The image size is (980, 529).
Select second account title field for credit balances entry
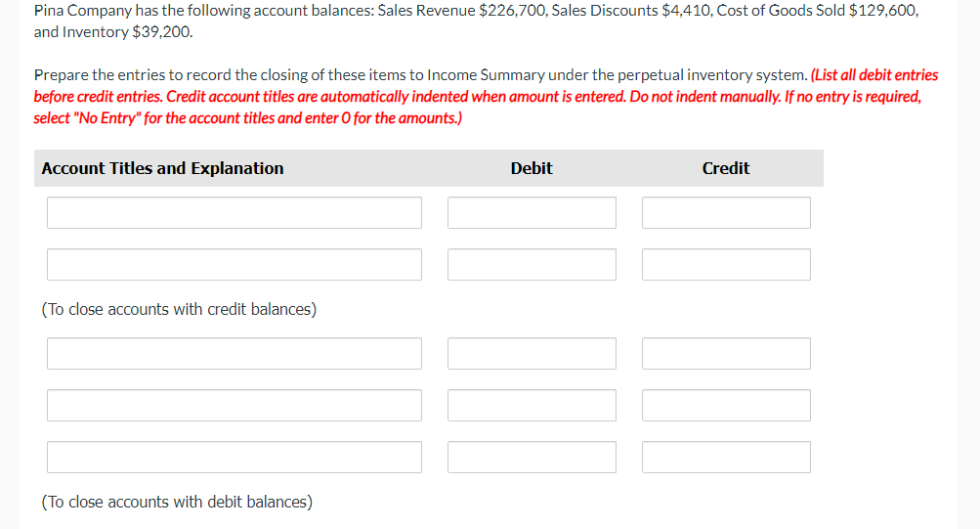pyautogui.click(x=234, y=264)
